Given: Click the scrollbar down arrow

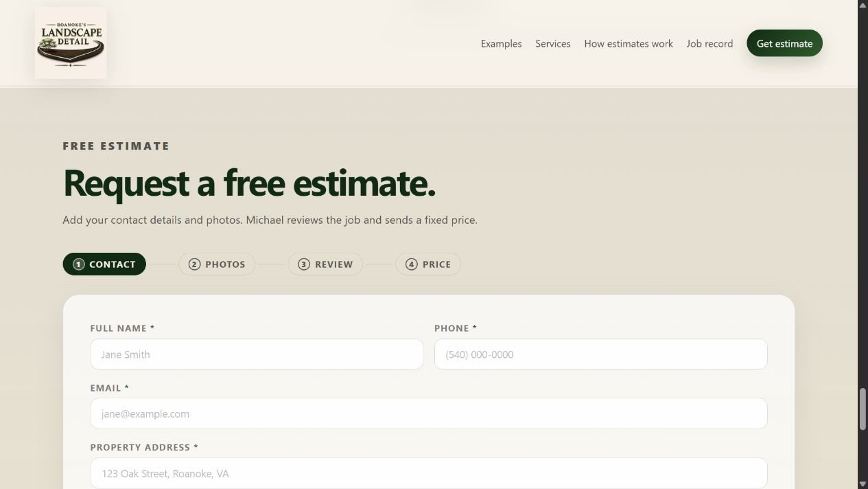Looking at the screenshot, I should click(863, 484).
